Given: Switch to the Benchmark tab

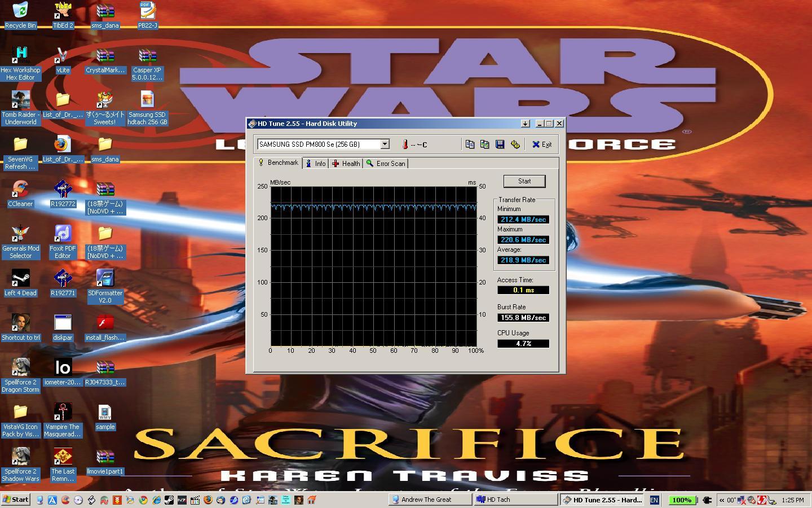Looking at the screenshot, I should click(278, 163).
